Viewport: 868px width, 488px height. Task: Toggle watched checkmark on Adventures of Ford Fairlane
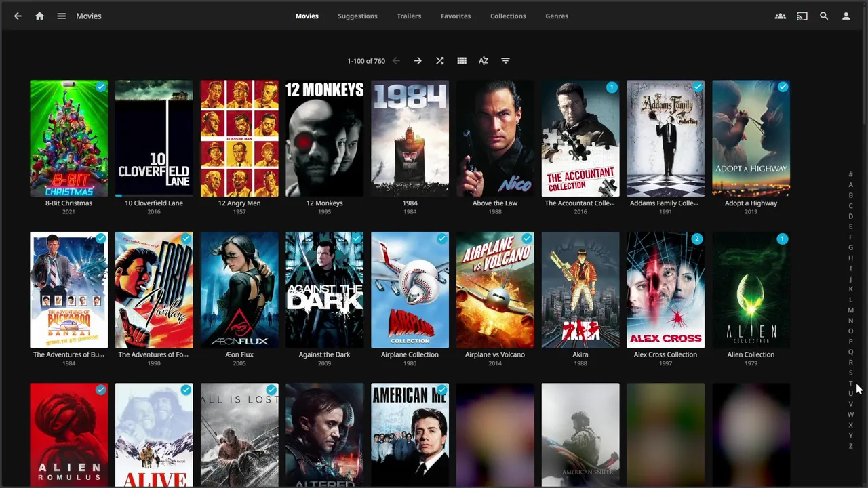(186, 239)
